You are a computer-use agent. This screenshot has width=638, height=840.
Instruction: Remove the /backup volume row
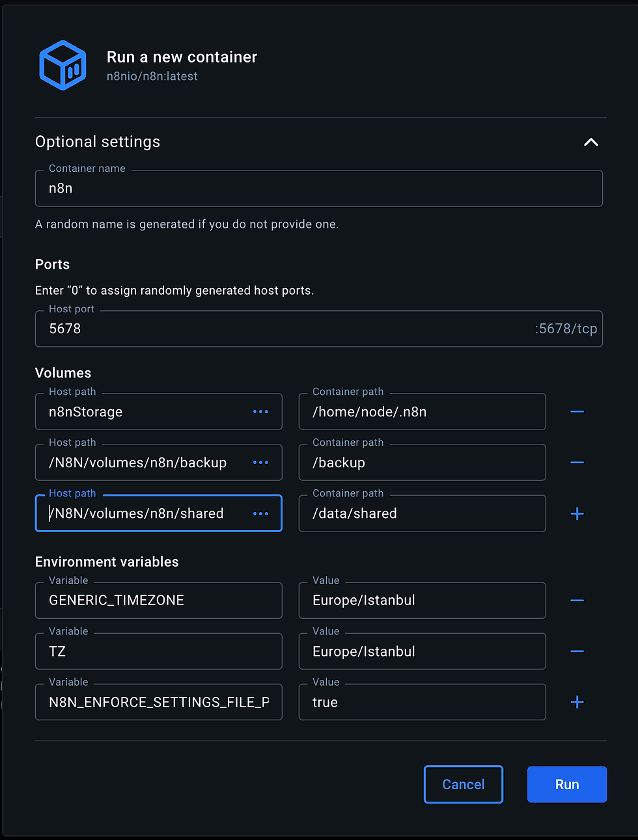click(x=577, y=463)
